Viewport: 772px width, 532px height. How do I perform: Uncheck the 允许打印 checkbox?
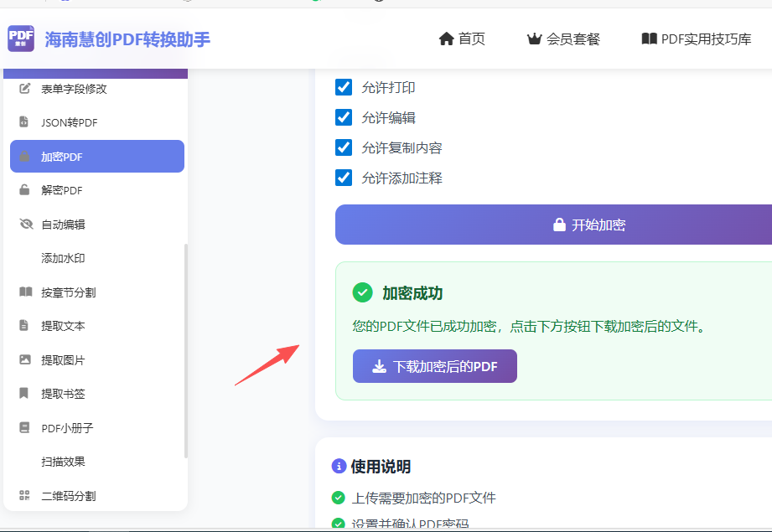pos(344,87)
